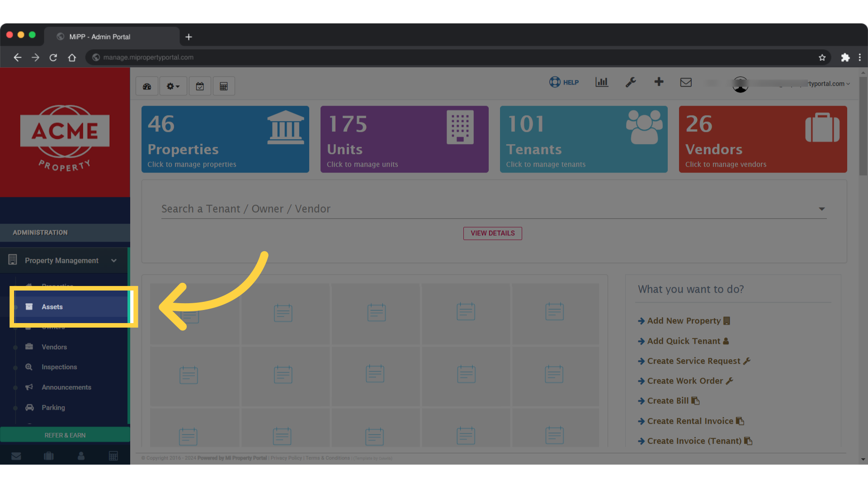Click the reports bar chart icon
The width and height of the screenshot is (868, 488).
601,82
